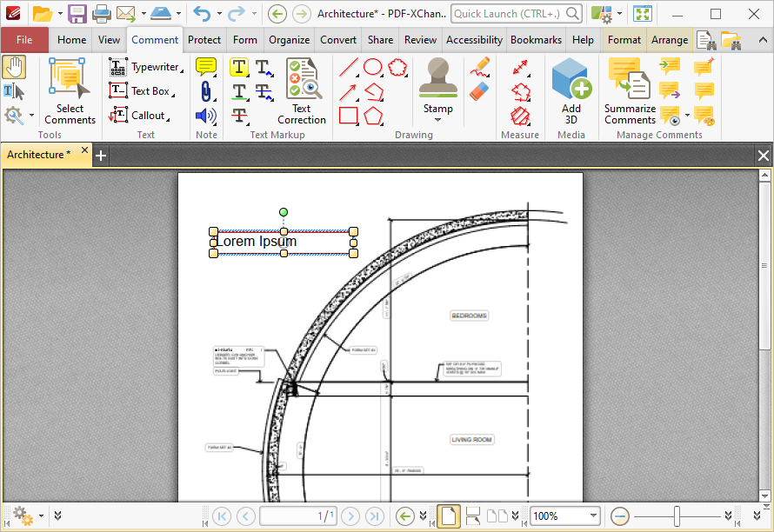
Task: Open a new document tab with plus
Action: pyautogui.click(x=101, y=156)
